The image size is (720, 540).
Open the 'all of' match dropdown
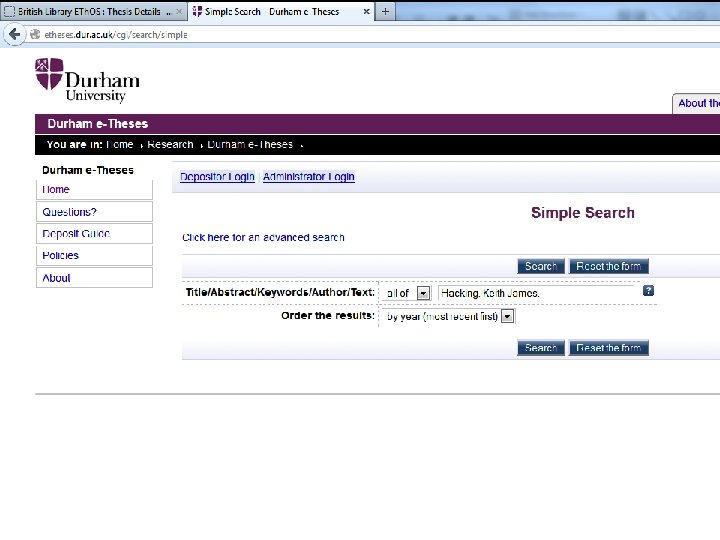tap(407, 293)
